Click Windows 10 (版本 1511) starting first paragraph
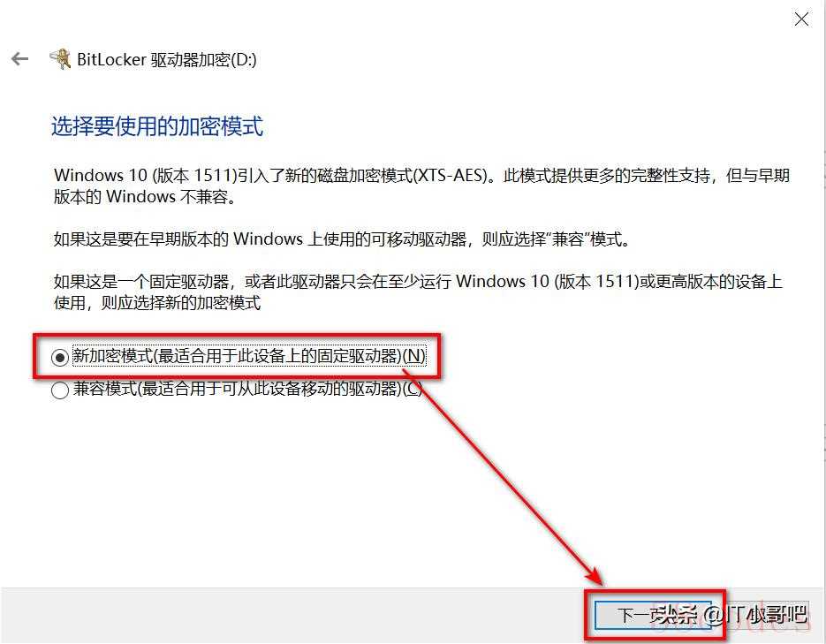Viewport: 826px width, 644px height. point(146,175)
